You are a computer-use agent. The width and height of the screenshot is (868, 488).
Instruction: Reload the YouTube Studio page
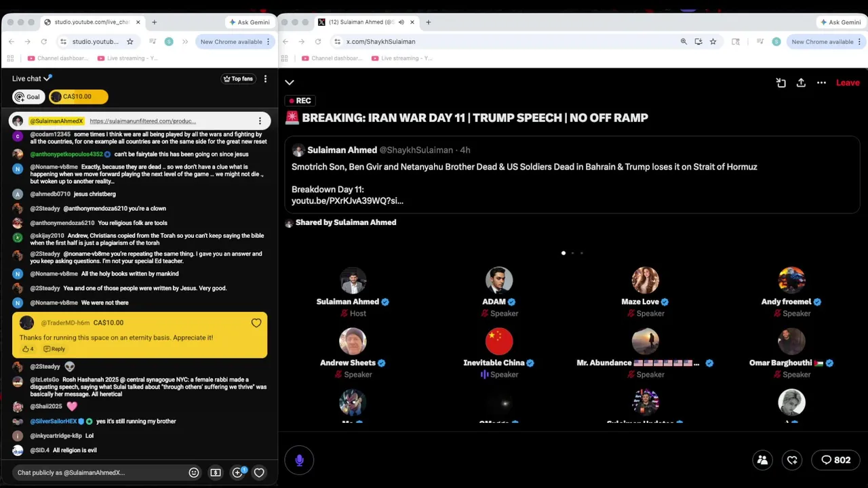click(x=43, y=41)
